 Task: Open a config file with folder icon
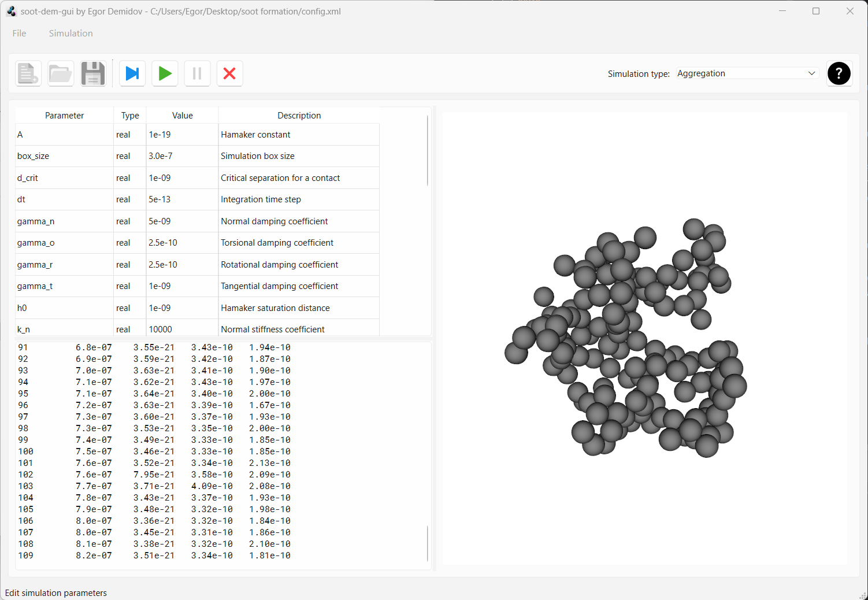coord(61,73)
